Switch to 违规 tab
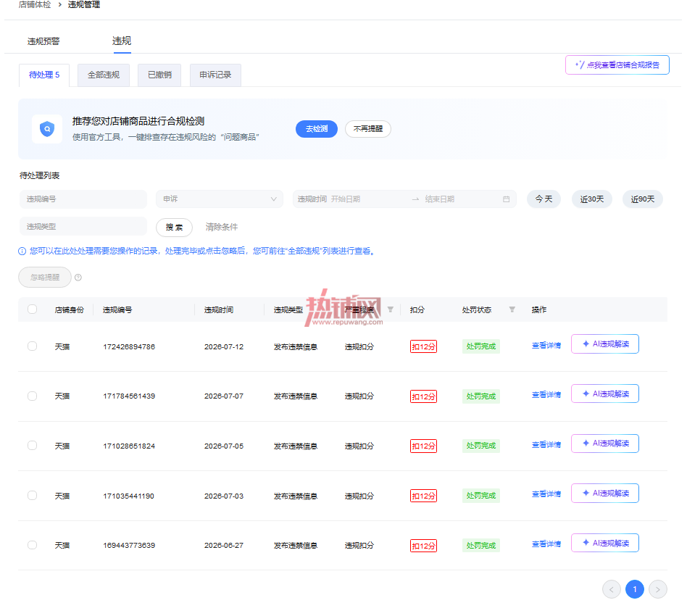Image resolution: width=687 pixels, height=616 pixels. pos(122,41)
